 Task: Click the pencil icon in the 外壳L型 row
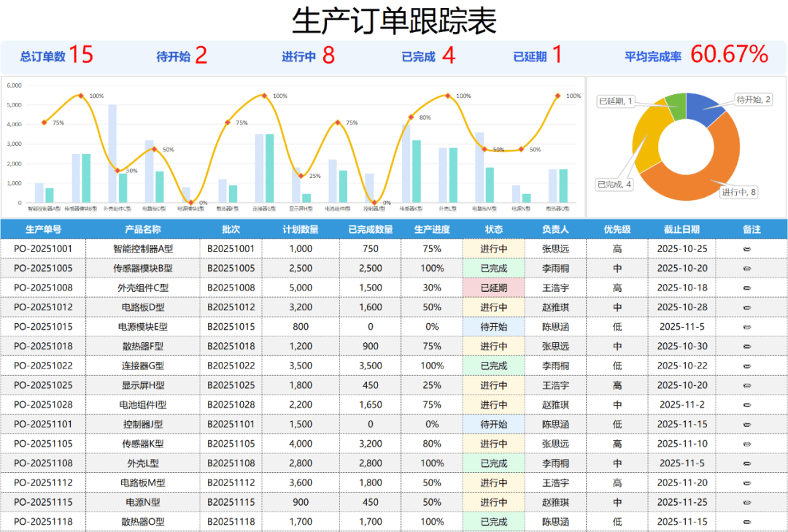click(746, 463)
